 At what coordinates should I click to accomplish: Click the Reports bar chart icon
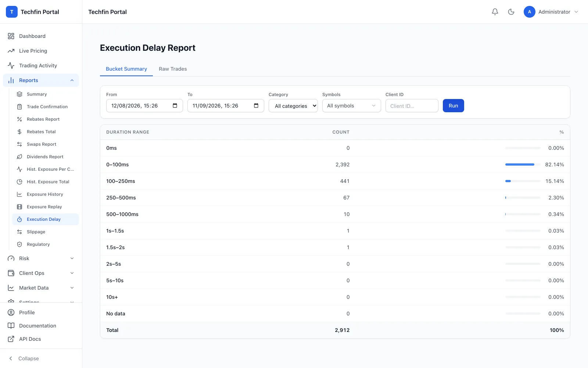point(11,80)
